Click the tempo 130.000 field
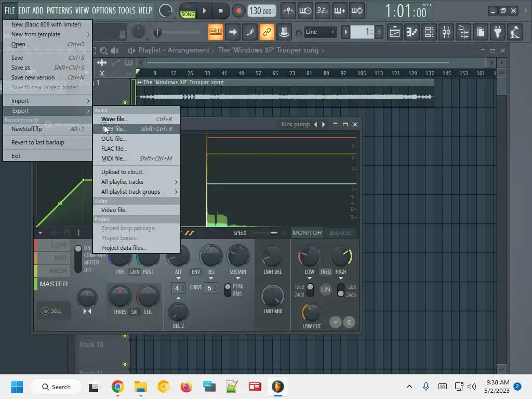The height and width of the screenshot is (399, 532). click(x=261, y=11)
